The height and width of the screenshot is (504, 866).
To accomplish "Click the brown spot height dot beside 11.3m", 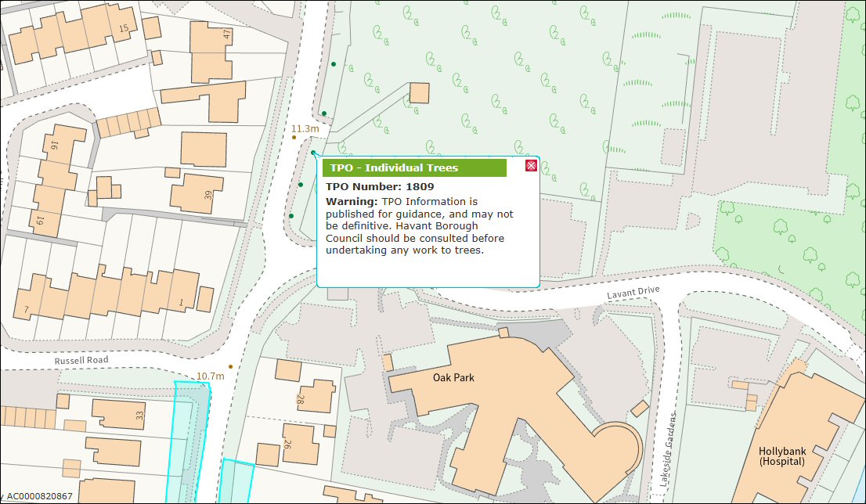I will 294,137.
